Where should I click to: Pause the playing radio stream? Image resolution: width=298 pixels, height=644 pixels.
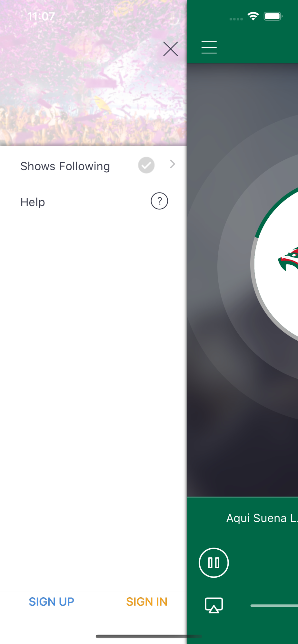coord(214,563)
